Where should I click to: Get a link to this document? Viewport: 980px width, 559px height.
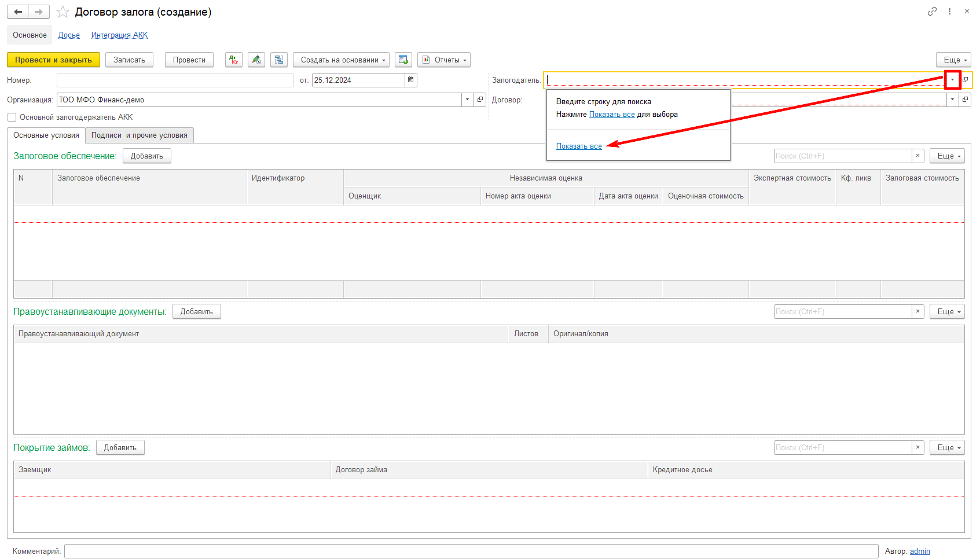pos(932,11)
